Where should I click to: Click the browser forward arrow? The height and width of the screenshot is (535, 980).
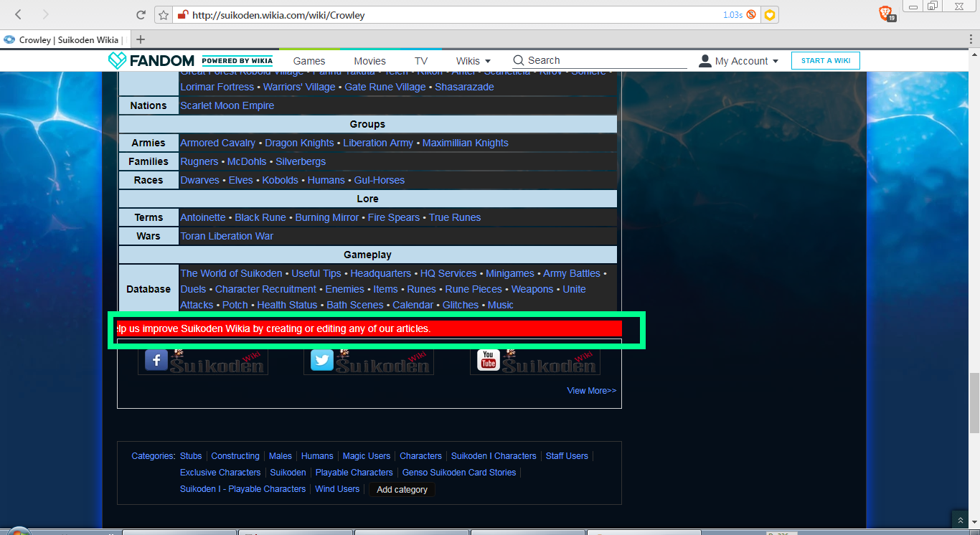tap(46, 14)
